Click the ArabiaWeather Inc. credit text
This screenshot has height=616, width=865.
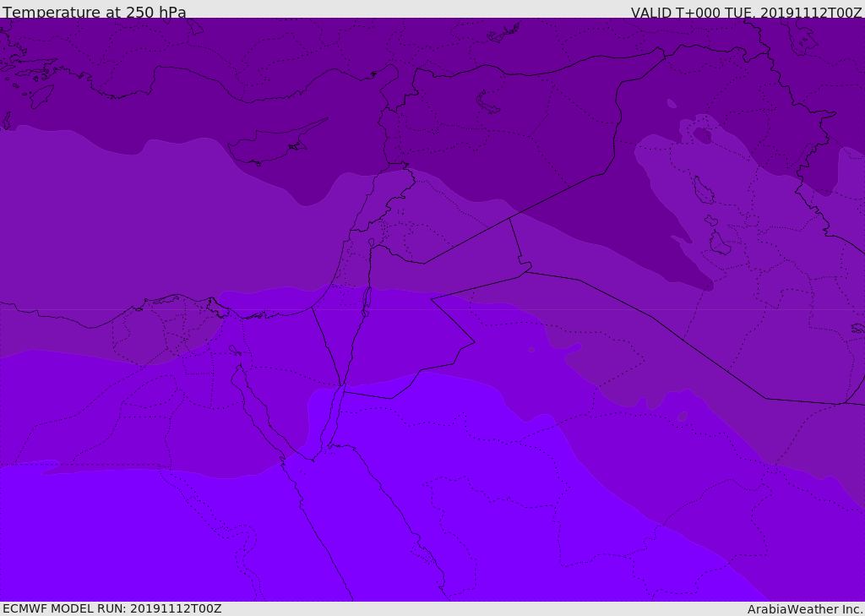[805, 609]
